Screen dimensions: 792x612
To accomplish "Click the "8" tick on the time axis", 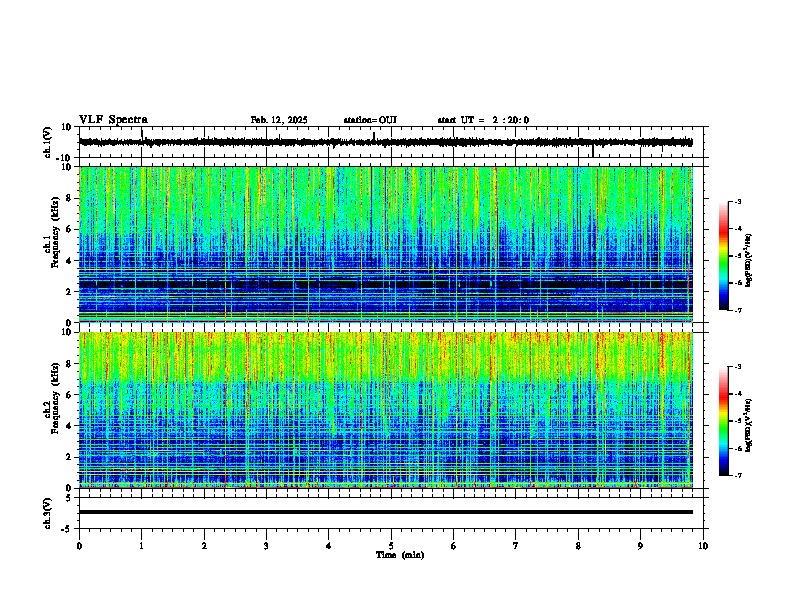I will pyautogui.click(x=578, y=546).
